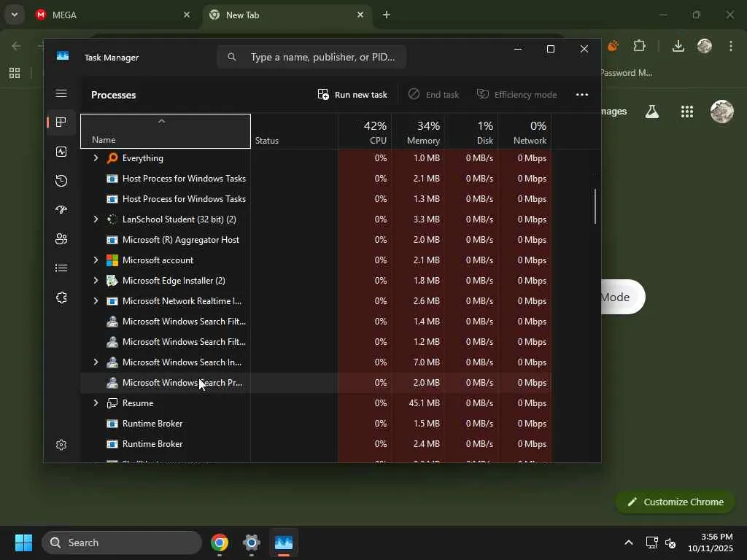Screen dimensions: 747x560
Task: Open Chrome tab groups grid icon in bookmarks bar
Action: [15, 73]
